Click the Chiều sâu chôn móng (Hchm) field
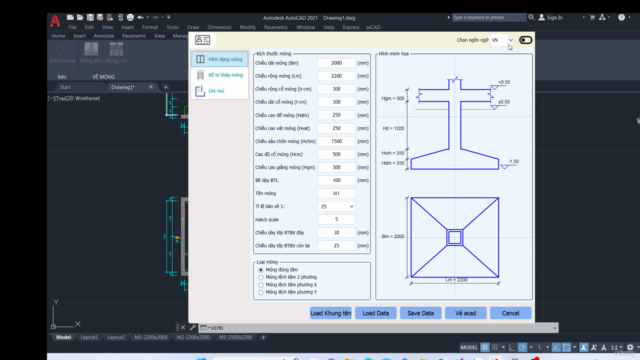Image resolution: width=640 pixels, height=360 pixels. [336, 141]
